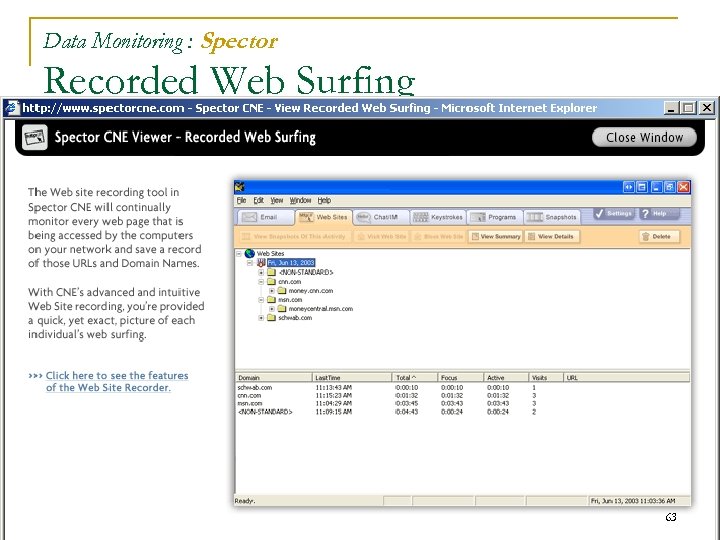Image resolution: width=720 pixels, height=540 pixels.
Task: Sort by the Focus column header
Action: tap(460, 377)
